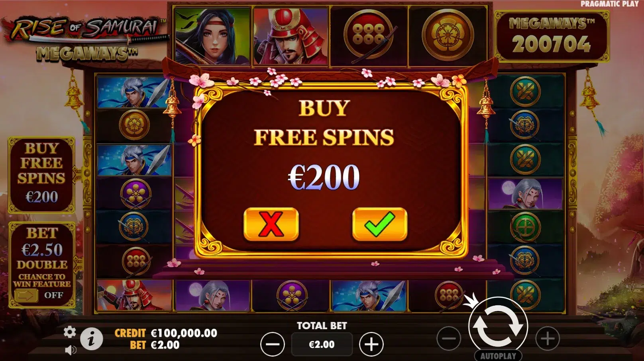Click the greyed plus beside spin button
This screenshot has height=361, width=644.
click(x=548, y=339)
